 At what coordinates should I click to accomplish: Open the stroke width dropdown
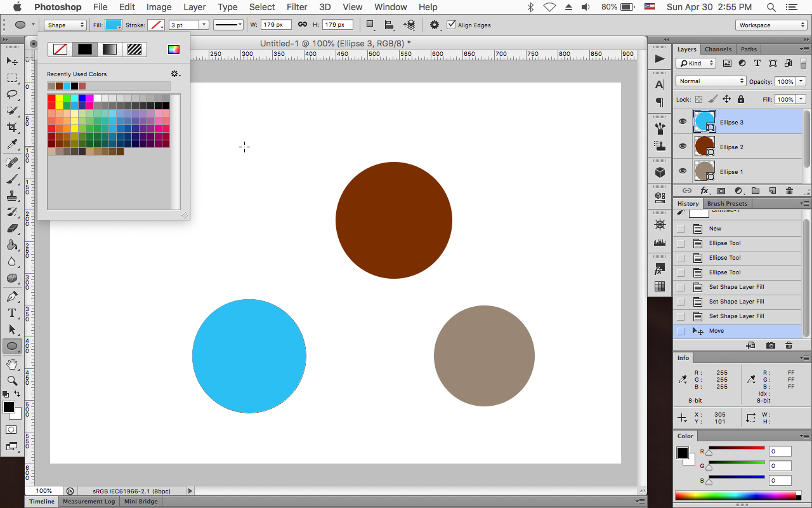tap(204, 24)
